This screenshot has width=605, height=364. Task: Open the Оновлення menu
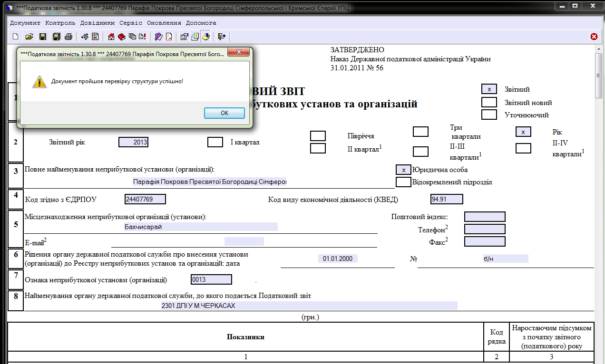coord(164,23)
